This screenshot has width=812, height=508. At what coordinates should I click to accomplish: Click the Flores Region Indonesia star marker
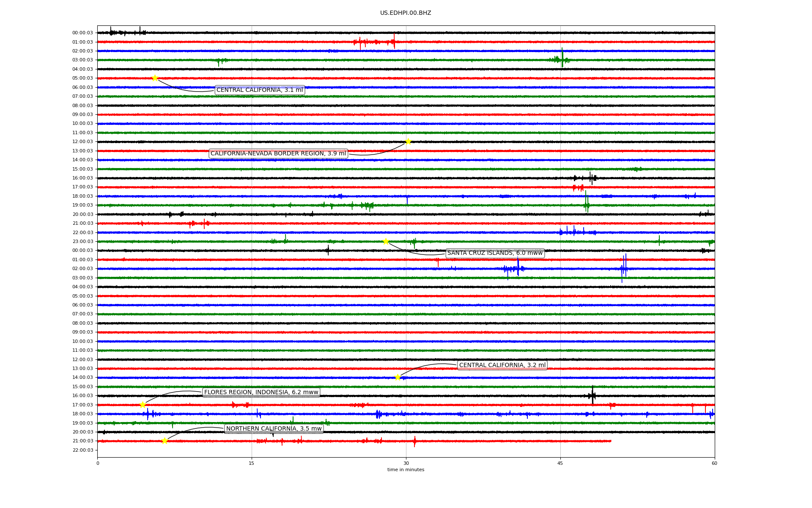(x=143, y=405)
